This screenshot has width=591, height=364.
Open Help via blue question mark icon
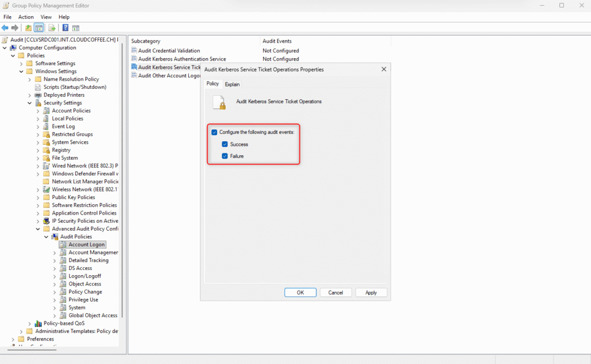pyautogui.click(x=65, y=28)
